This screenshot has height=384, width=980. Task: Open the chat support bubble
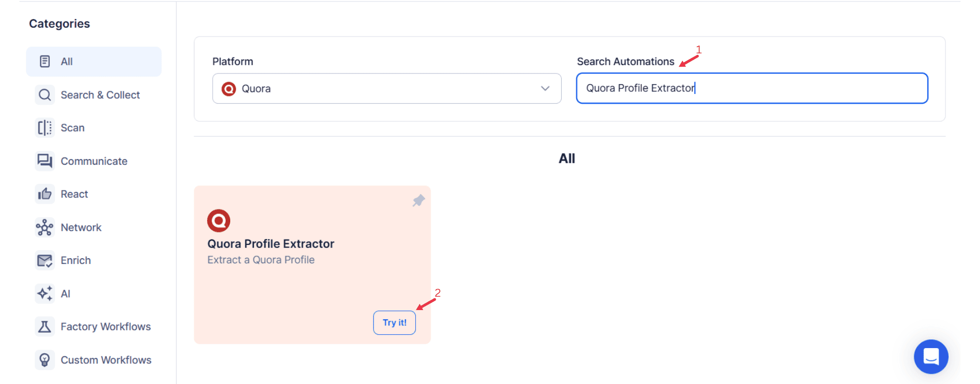[931, 356]
